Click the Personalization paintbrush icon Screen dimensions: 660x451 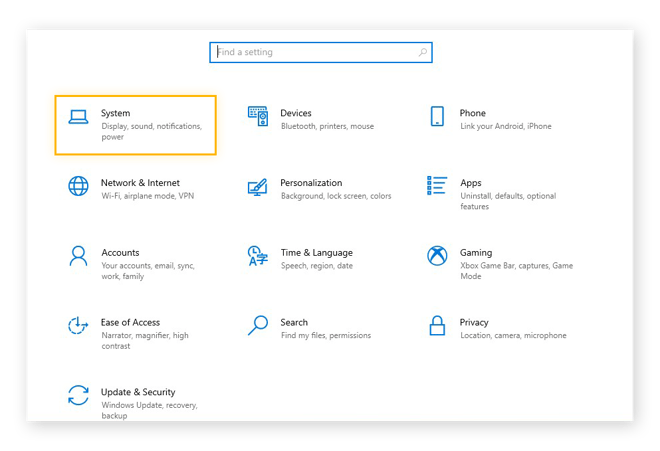(258, 187)
